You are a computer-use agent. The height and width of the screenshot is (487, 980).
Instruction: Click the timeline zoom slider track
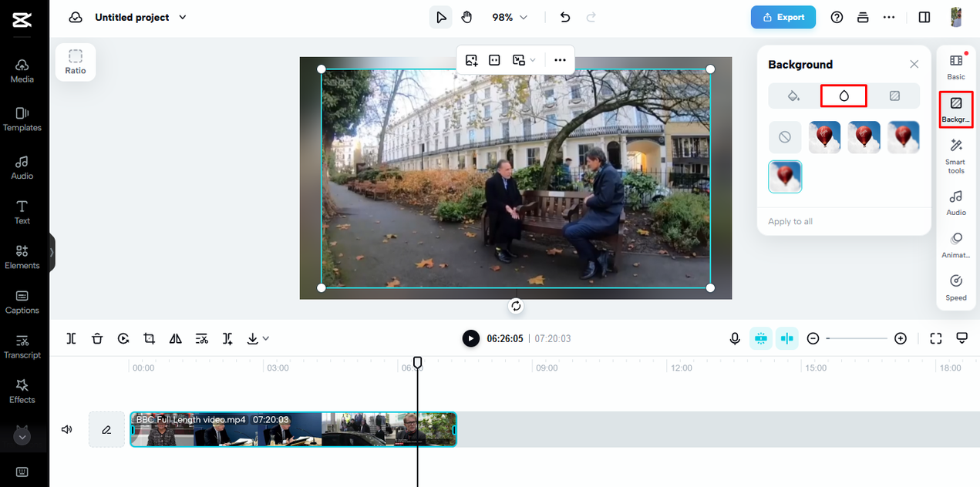click(x=857, y=338)
